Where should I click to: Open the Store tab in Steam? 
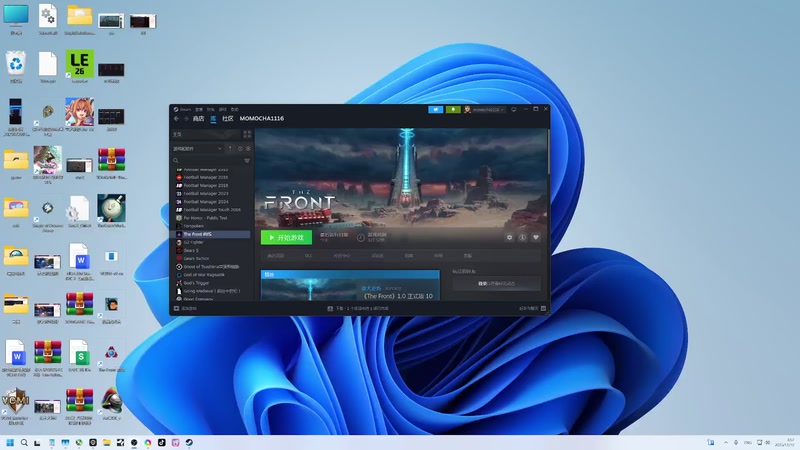(198, 118)
